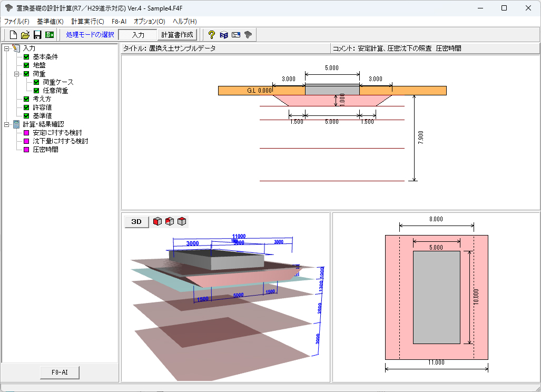Screen dimensions: 541x392
Task: Click the 3D button in the viewer
Action: tap(136, 221)
